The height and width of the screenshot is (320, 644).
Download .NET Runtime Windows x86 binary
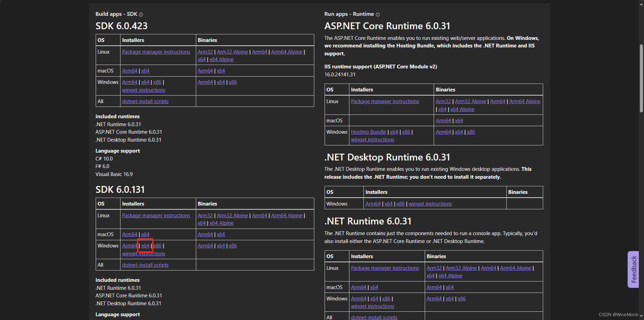point(462,299)
